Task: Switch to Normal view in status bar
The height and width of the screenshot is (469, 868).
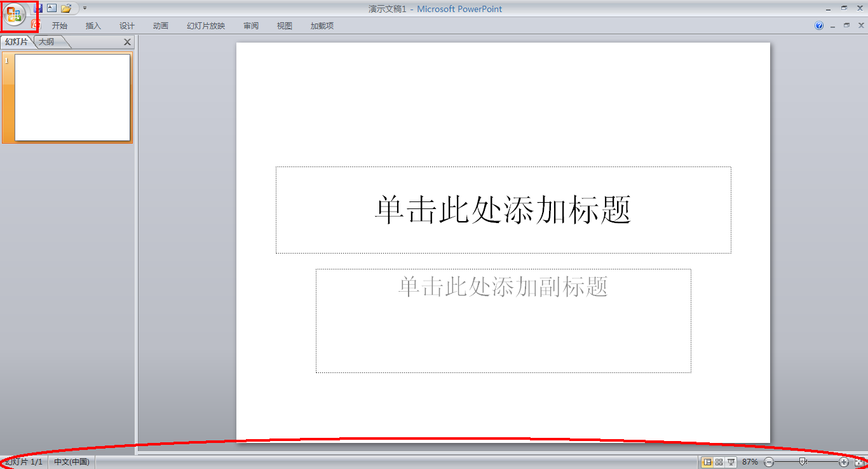Action: tap(707, 462)
